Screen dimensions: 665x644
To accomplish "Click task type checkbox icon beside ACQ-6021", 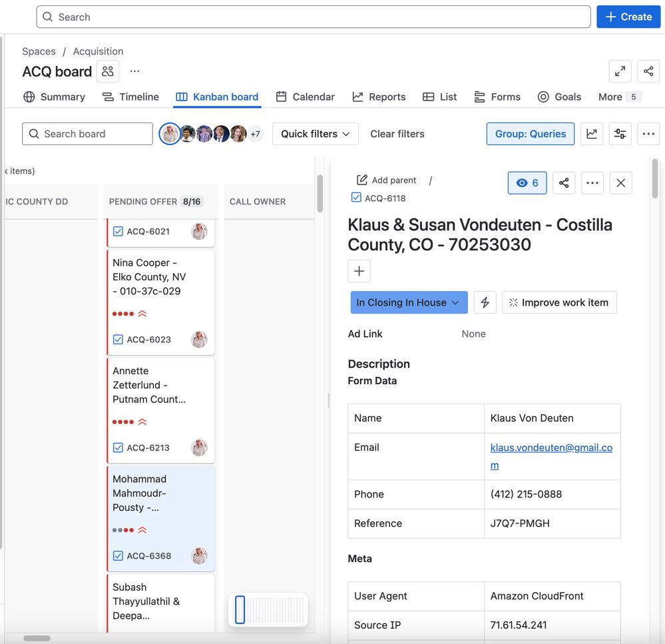I will [x=118, y=231].
